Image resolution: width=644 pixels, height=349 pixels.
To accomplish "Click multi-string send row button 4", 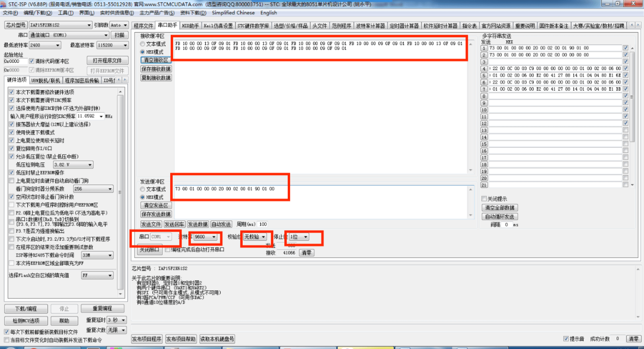I will [x=484, y=68].
